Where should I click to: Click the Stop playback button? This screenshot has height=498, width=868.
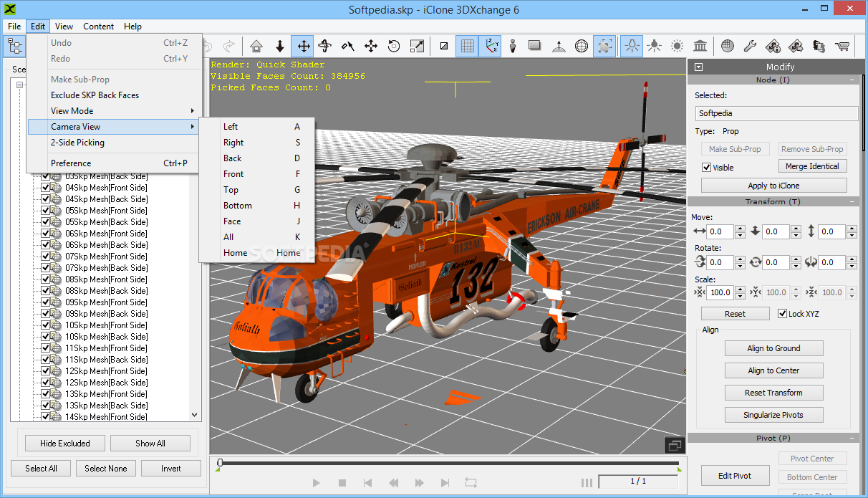342,483
